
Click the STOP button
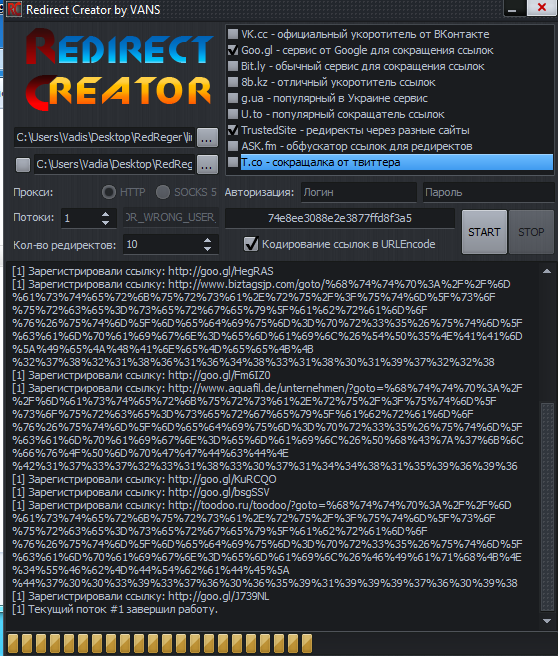(x=531, y=232)
